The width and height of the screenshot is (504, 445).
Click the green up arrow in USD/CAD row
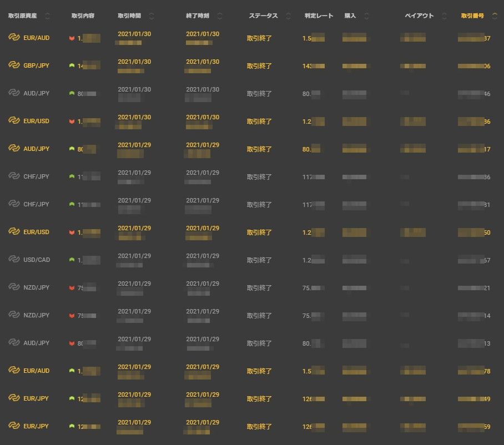click(x=72, y=260)
